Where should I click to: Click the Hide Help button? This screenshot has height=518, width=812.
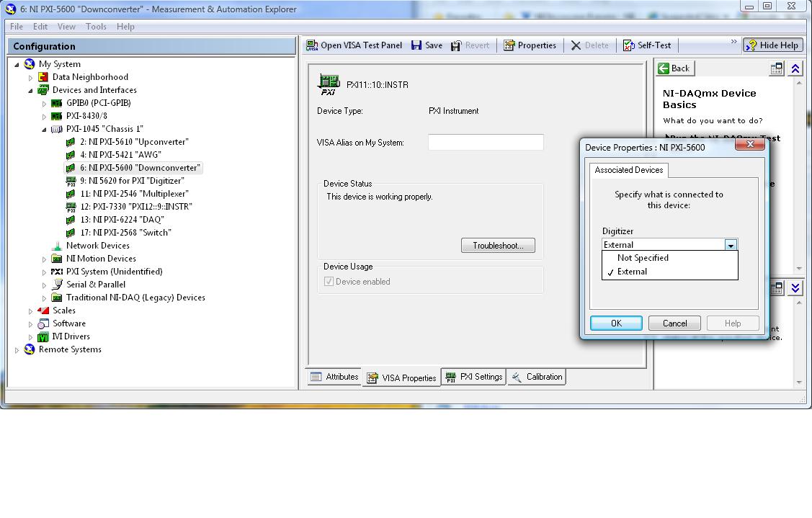pyautogui.click(x=772, y=45)
